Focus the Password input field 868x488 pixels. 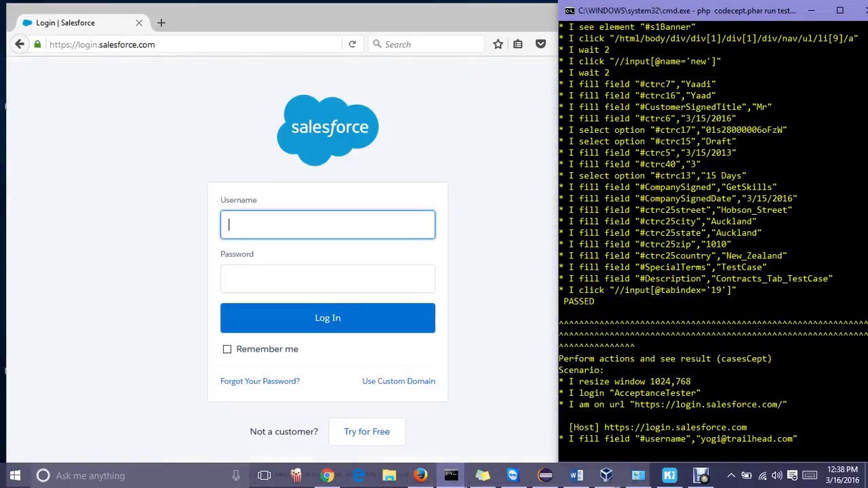click(328, 279)
